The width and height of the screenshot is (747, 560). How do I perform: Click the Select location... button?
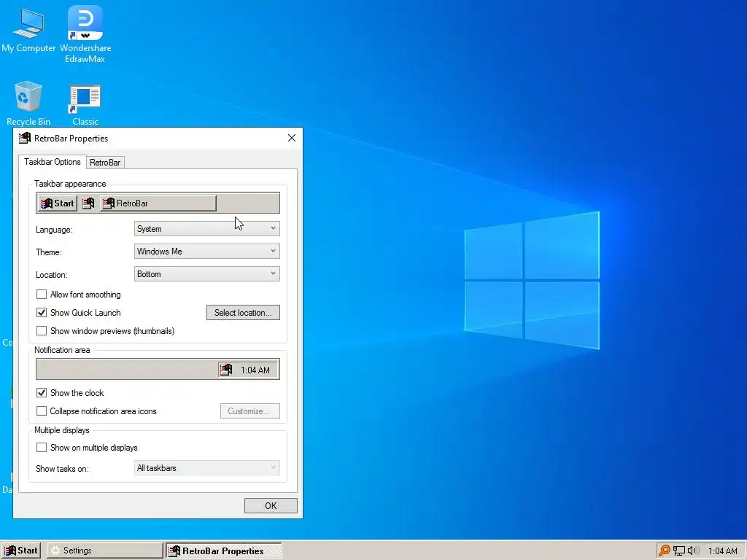[x=243, y=312]
